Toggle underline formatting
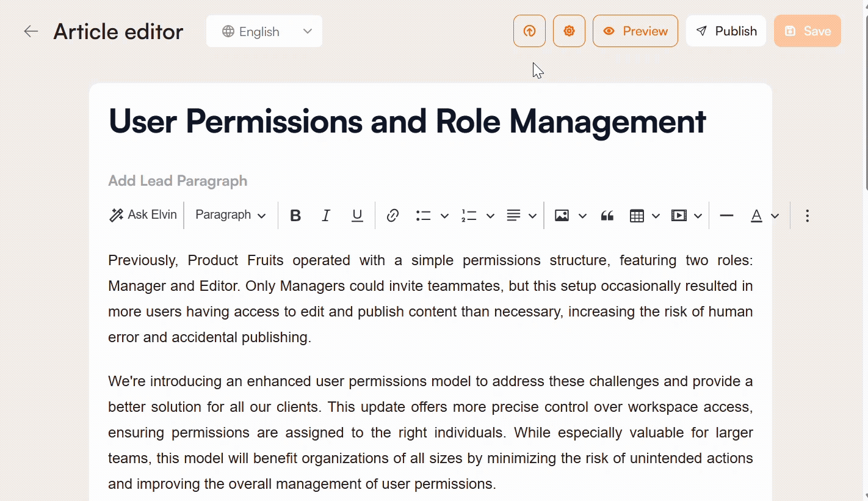Viewport: 868px width, 501px height. pos(357,216)
